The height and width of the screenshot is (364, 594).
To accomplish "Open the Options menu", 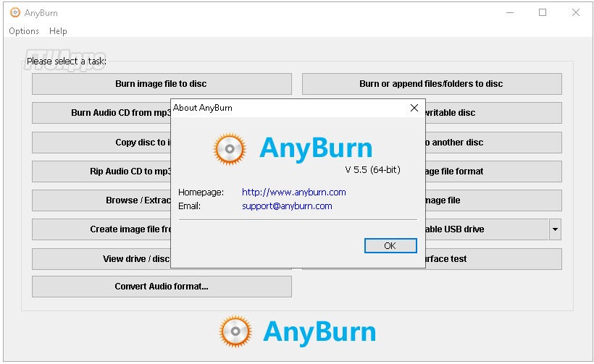I will click(24, 31).
